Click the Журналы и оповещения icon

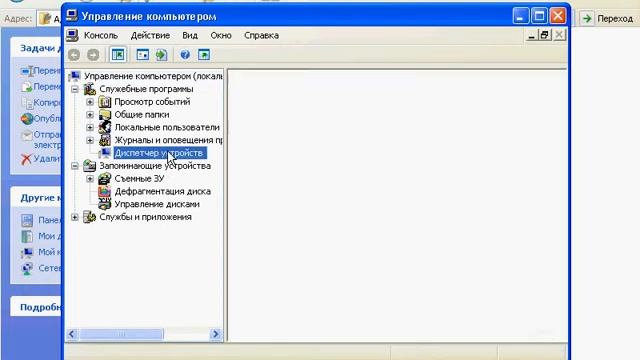pos(105,140)
